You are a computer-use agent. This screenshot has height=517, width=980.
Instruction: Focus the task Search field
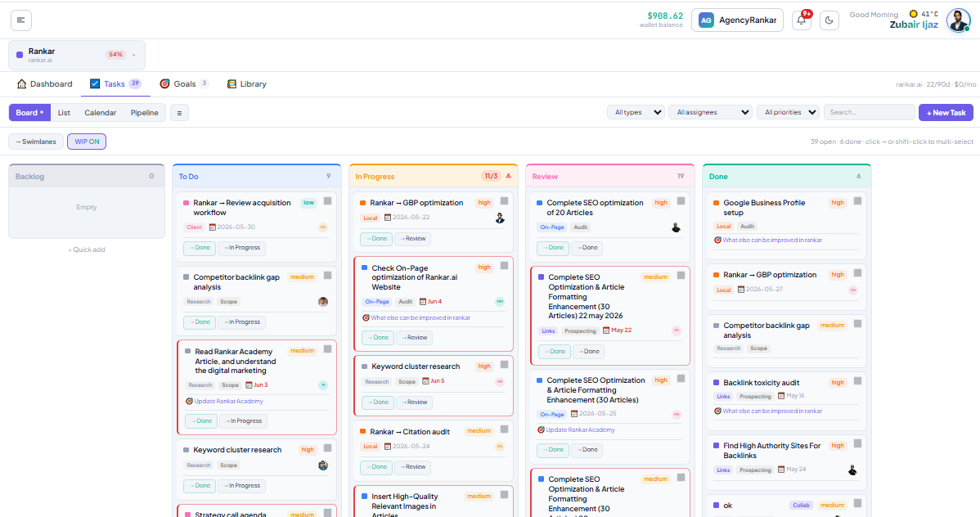(869, 113)
